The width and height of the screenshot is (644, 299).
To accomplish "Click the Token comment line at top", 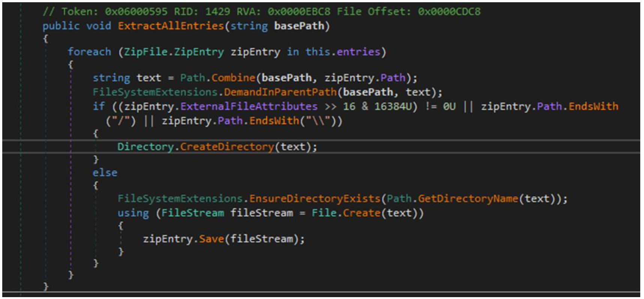I will pyautogui.click(x=261, y=12).
